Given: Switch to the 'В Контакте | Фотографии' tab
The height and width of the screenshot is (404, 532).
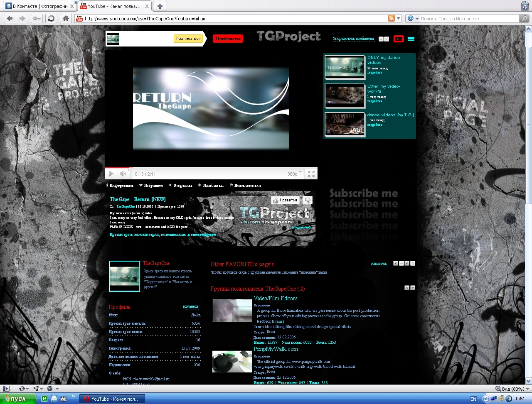Looking at the screenshot, I should 40,6.
